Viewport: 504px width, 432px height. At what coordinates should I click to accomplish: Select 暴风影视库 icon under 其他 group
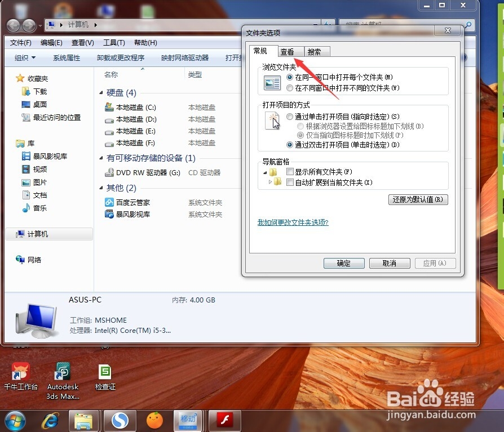(109, 214)
